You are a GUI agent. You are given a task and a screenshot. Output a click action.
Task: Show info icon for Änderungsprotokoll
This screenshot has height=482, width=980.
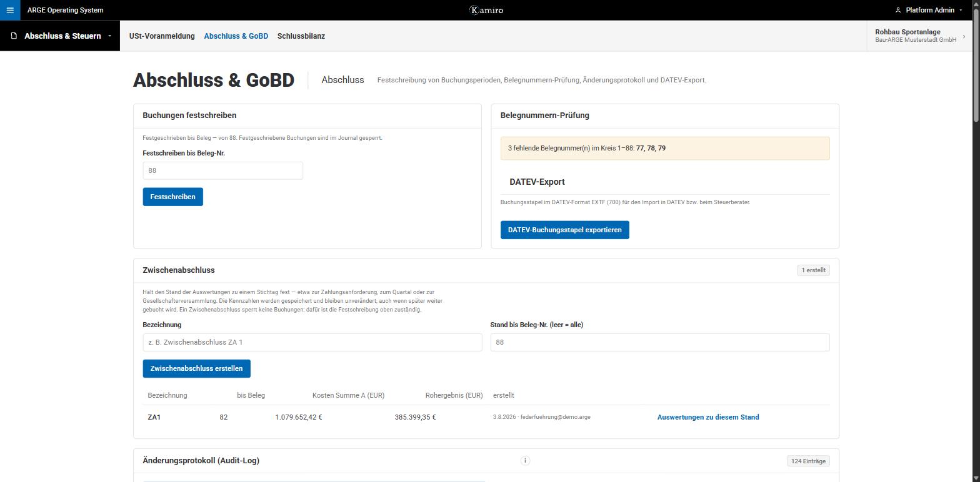525,461
